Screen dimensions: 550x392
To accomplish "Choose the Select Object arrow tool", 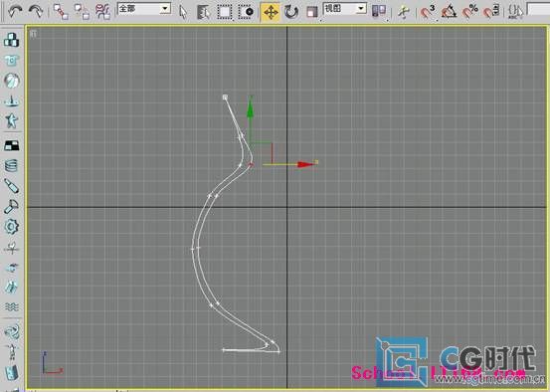I will (x=183, y=12).
